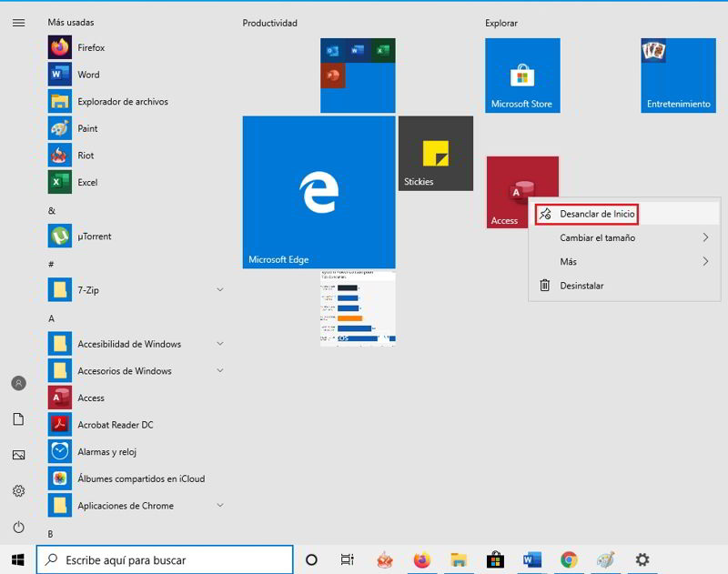Click the hamburger menu at top left
This screenshot has height=574, width=728.
pos(18,23)
